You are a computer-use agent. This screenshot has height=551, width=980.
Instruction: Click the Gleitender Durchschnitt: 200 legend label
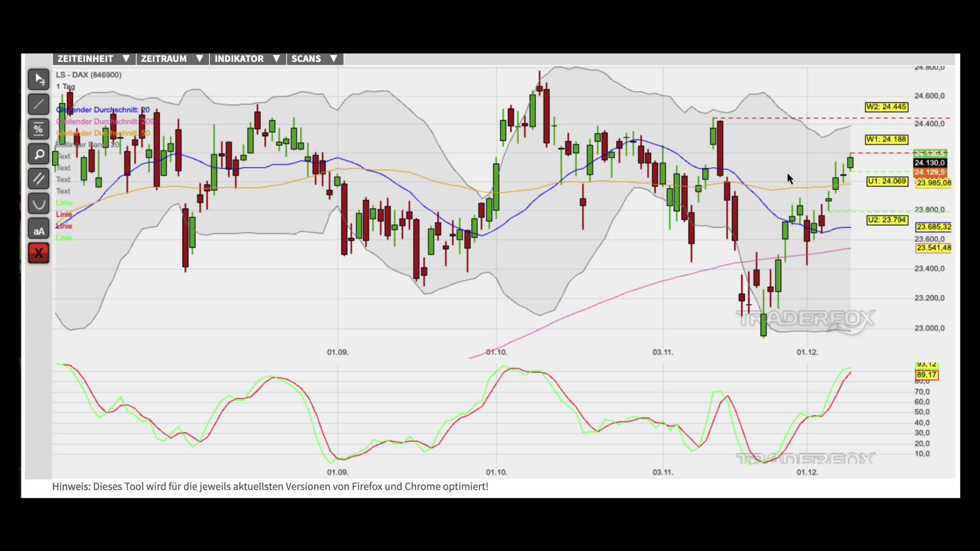click(105, 121)
